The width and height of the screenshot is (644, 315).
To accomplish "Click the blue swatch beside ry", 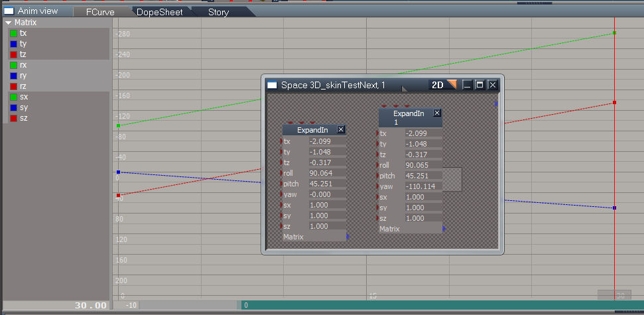I will click(14, 76).
